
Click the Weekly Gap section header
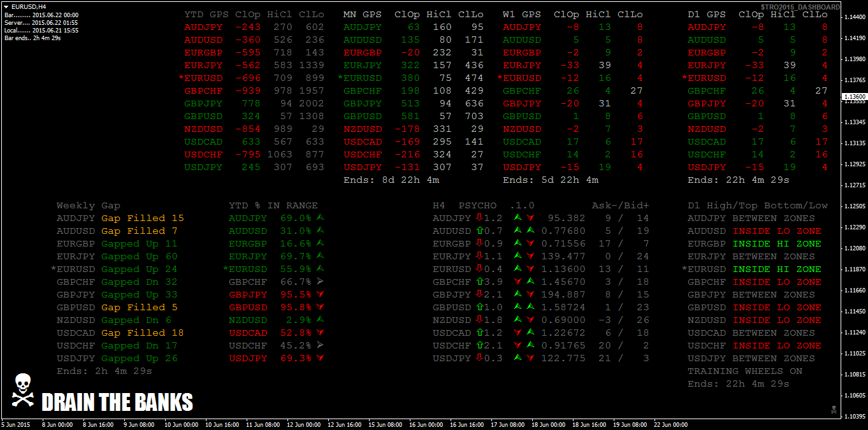[x=89, y=205]
